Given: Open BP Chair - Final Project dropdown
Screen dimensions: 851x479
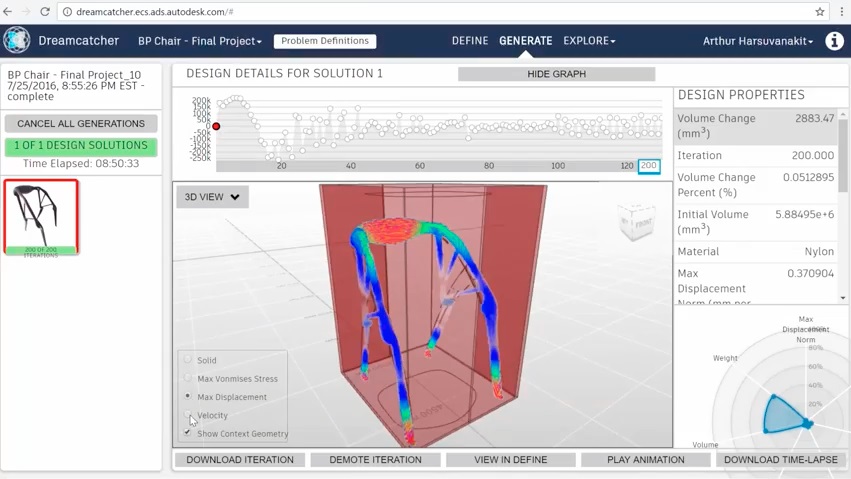Looking at the screenshot, I should 200,41.
